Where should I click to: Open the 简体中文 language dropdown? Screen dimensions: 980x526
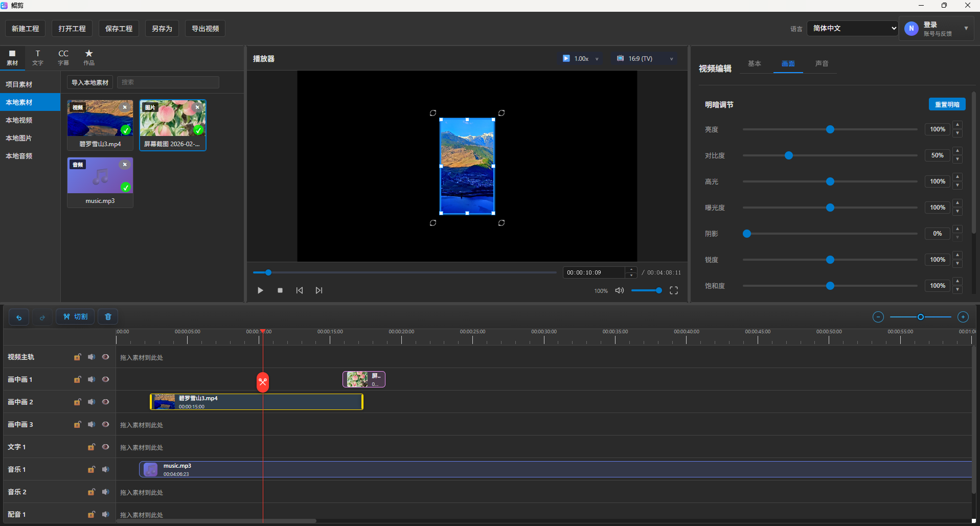[x=853, y=28]
